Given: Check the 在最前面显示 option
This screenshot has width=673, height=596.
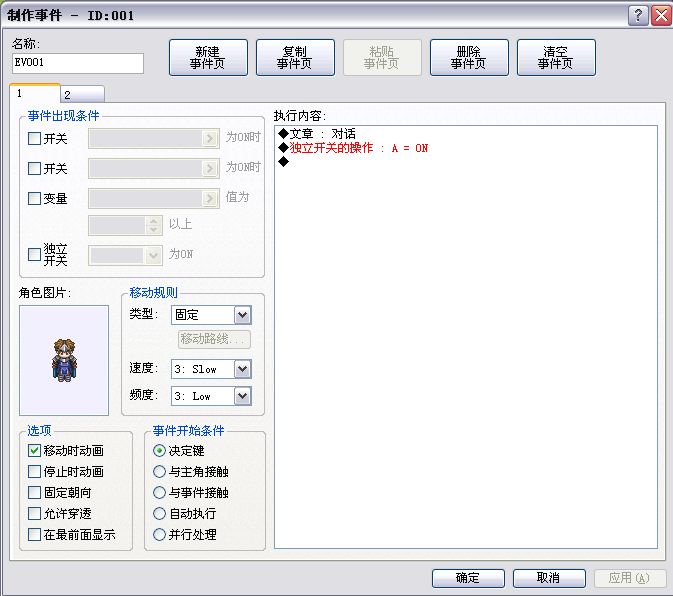Looking at the screenshot, I should (x=34, y=535).
